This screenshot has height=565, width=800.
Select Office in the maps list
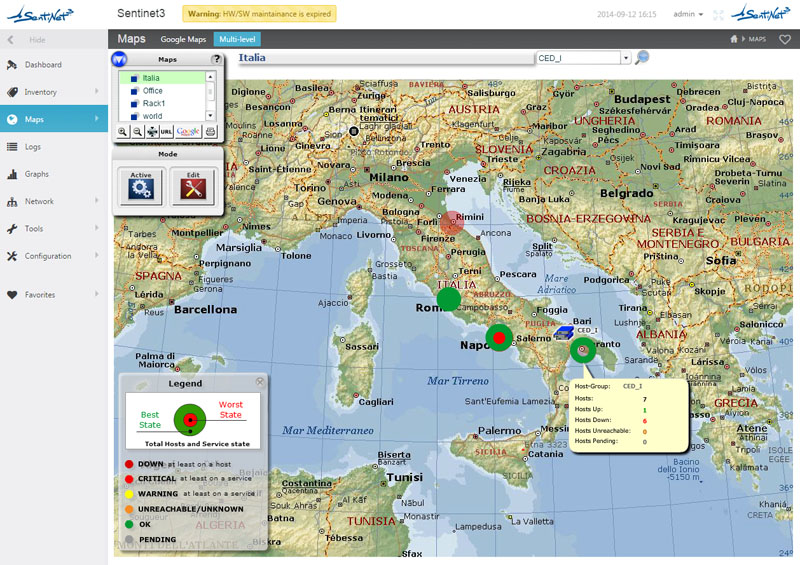click(162, 90)
